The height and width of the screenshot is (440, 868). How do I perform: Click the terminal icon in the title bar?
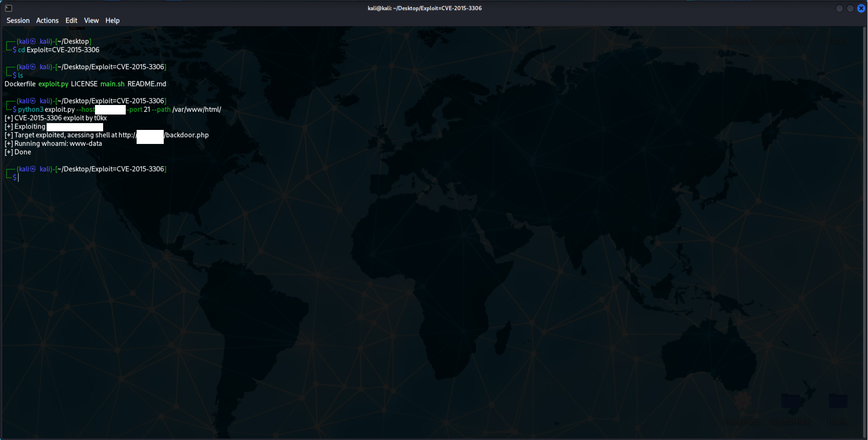click(x=9, y=8)
